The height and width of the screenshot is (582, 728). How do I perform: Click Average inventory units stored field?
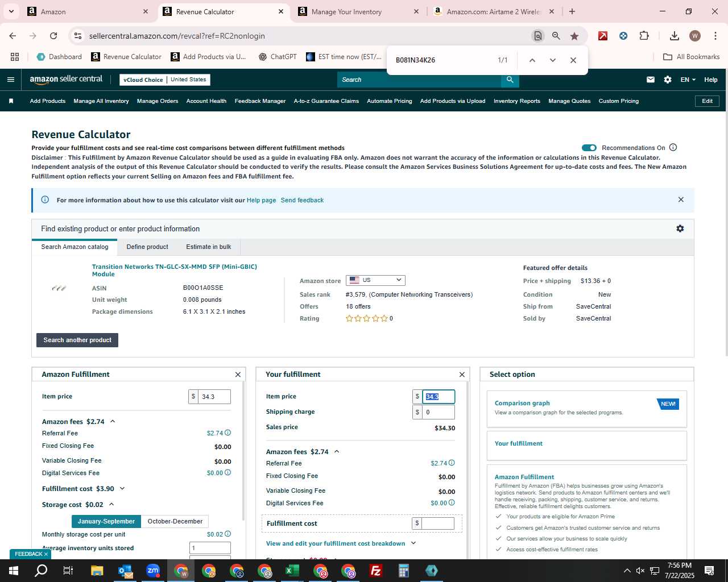point(210,548)
